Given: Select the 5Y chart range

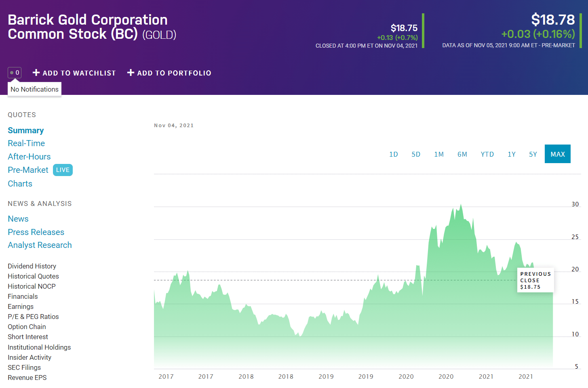Looking at the screenshot, I should (x=533, y=154).
